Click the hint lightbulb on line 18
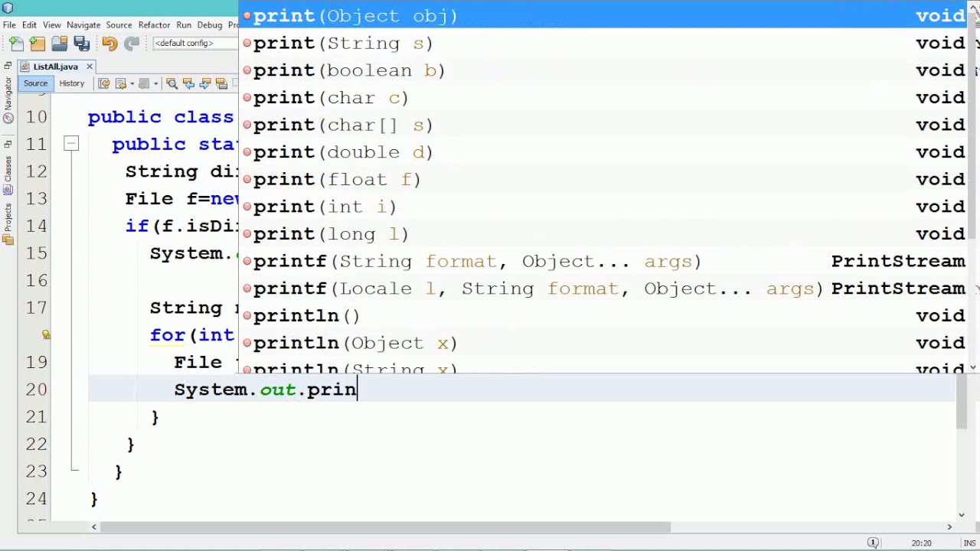980x551 pixels. click(46, 334)
